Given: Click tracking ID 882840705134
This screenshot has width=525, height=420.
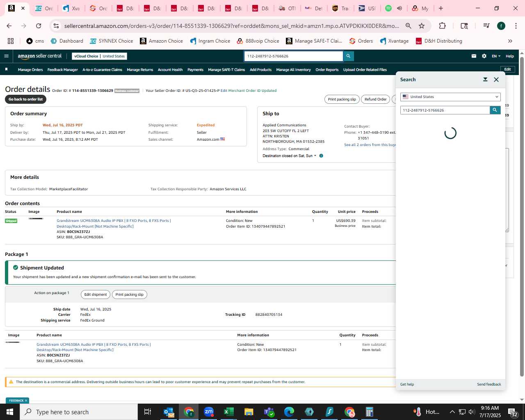Looking at the screenshot, I should (269, 315).
